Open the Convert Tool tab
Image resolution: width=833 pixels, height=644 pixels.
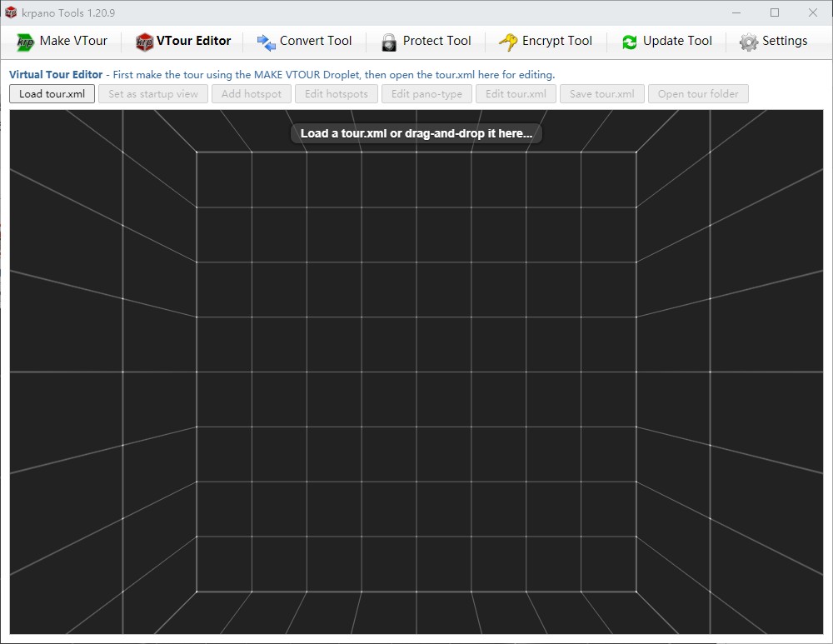click(304, 42)
